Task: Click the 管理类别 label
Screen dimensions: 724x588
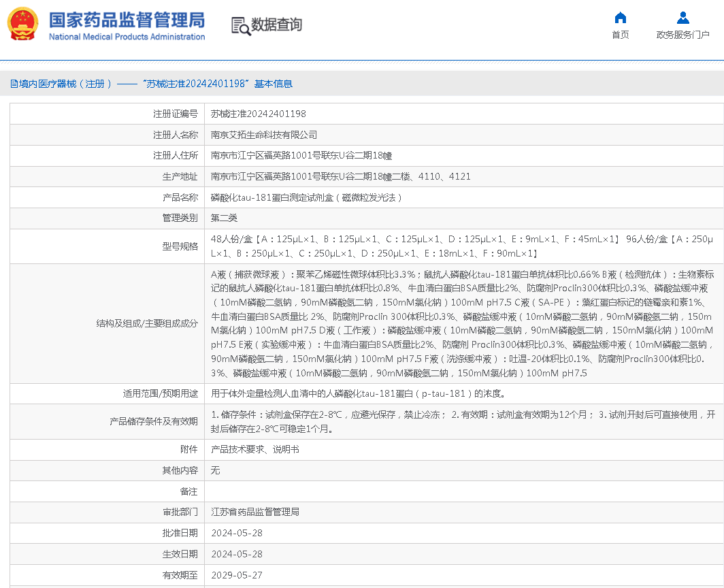Action: click(x=180, y=218)
